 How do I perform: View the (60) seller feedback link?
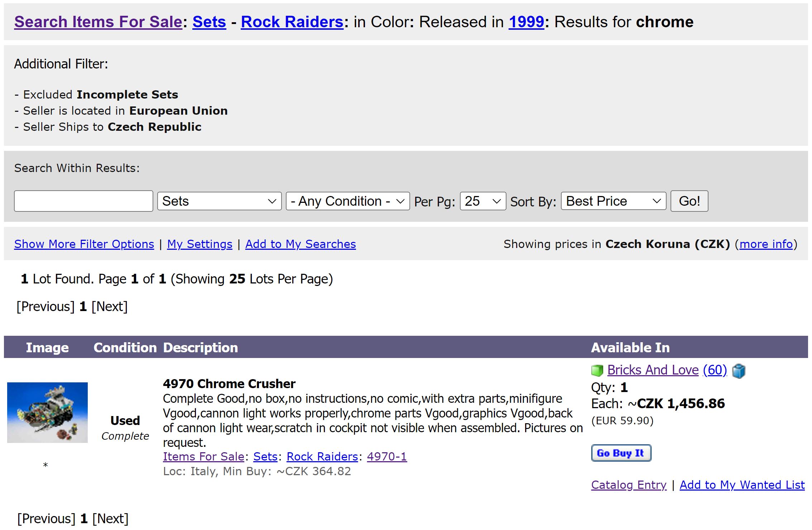click(715, 370)
